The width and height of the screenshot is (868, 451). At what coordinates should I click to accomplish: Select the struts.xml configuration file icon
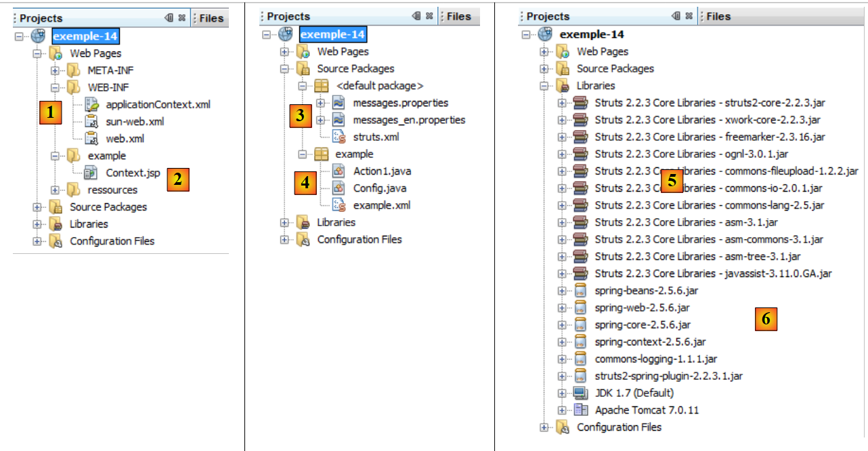point(339,137)
